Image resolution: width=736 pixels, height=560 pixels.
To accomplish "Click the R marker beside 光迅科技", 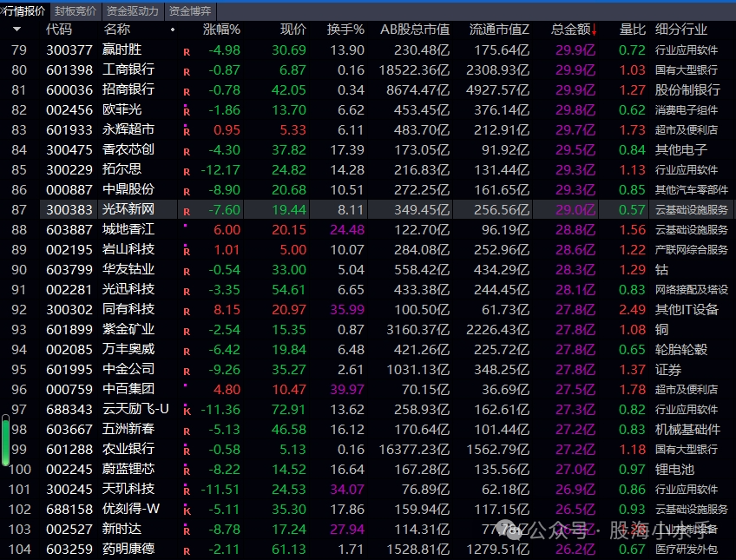I will coord(187,292).
